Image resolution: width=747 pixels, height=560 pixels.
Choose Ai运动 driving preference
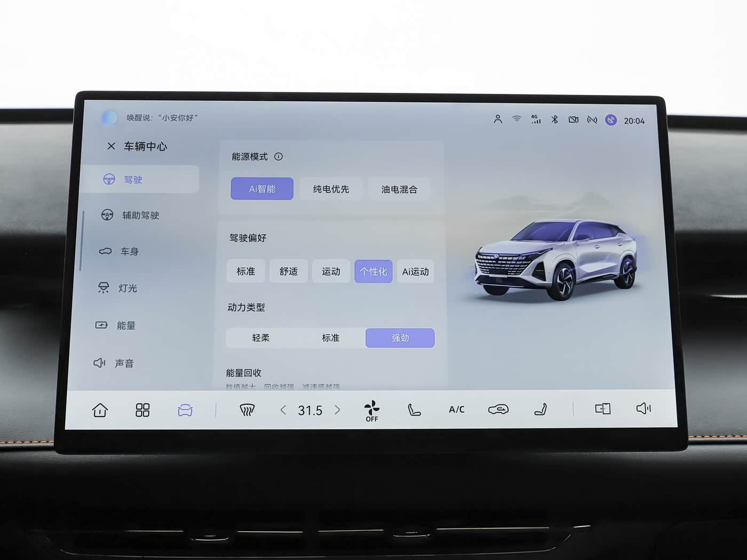pos(415,272)
